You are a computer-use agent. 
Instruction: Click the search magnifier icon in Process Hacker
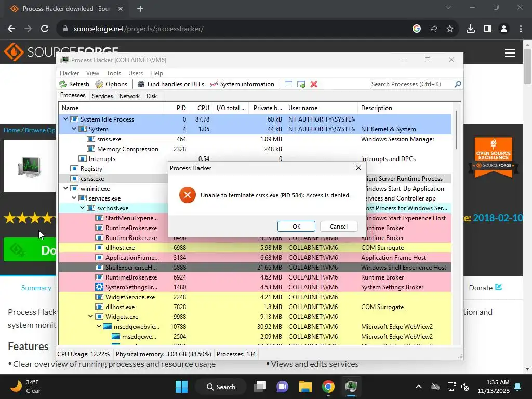458,84
